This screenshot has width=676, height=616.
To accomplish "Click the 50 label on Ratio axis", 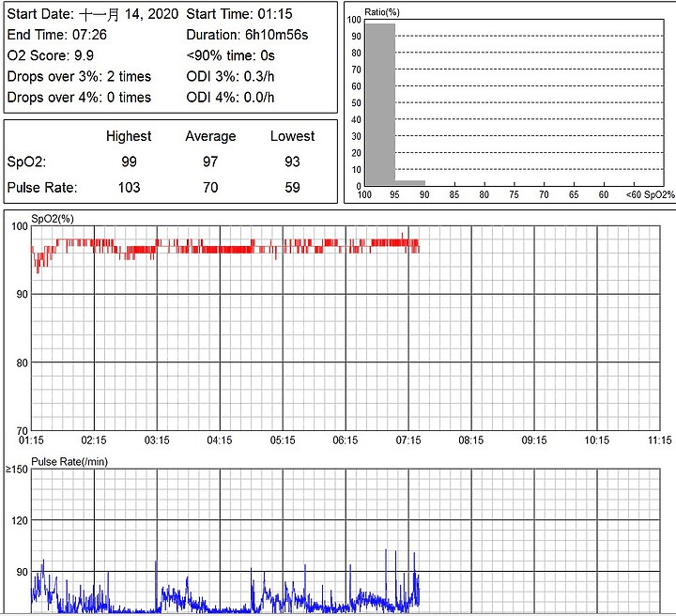I will 356,103.
